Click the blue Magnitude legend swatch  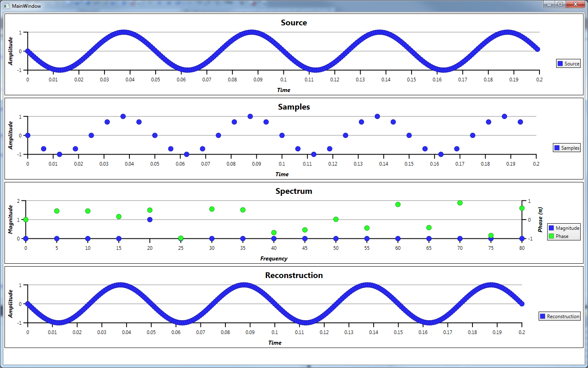pos(551,228)
